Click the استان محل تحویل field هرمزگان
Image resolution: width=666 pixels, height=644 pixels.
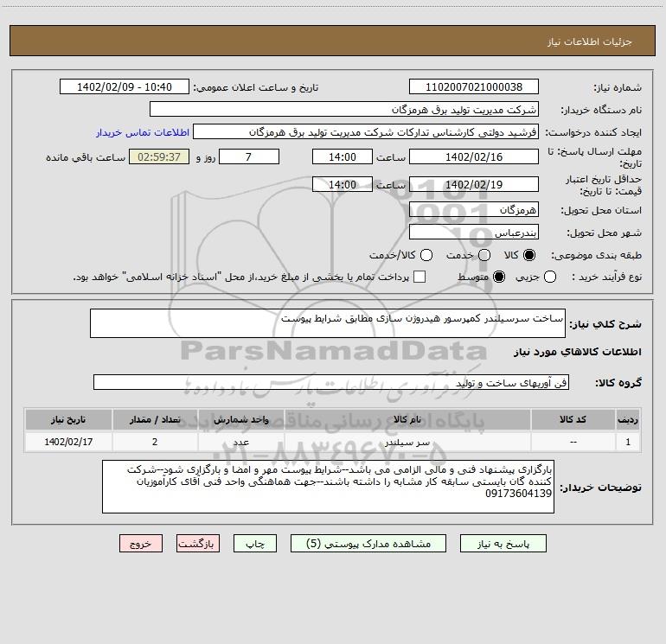click(474, 209)
